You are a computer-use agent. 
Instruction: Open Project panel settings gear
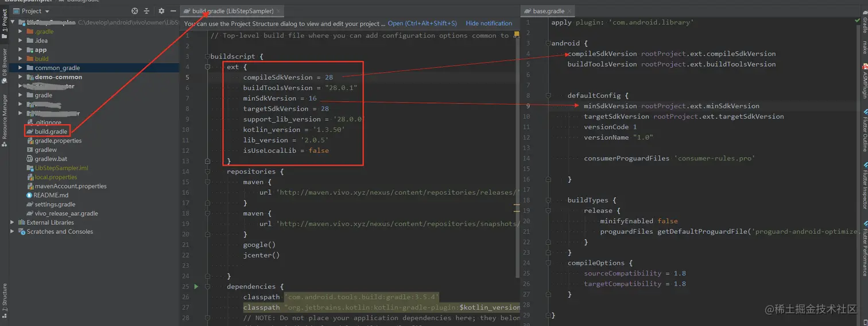tap(161, 11)
